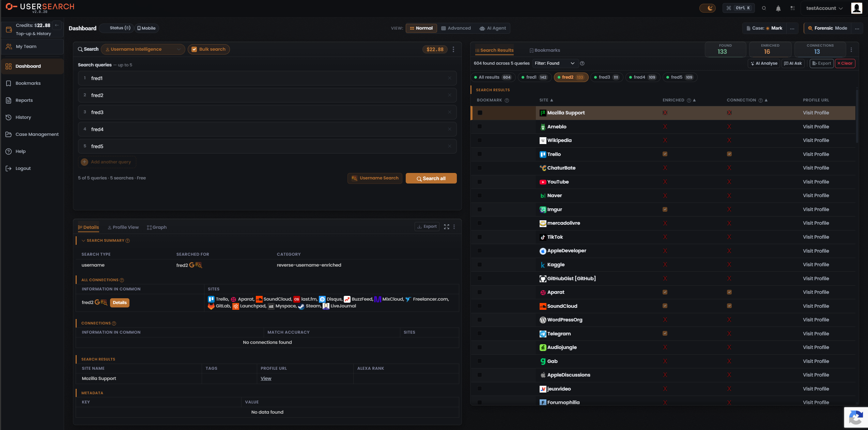The height and width of the screenshot is (430, 868).
Task: Check the bookmark box for Trello
Action: (x=480, y=154)
